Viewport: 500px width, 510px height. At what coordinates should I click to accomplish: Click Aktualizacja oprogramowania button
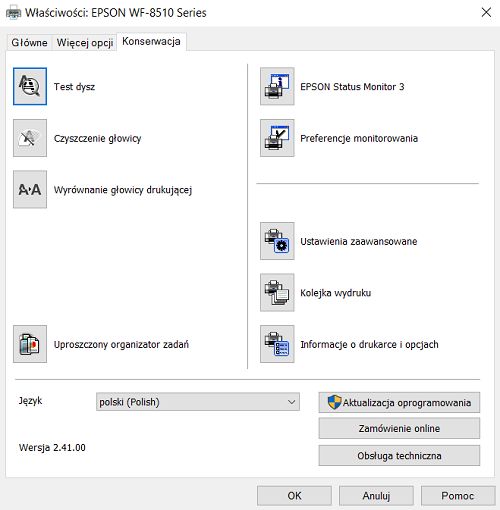(x=399, y=402)
